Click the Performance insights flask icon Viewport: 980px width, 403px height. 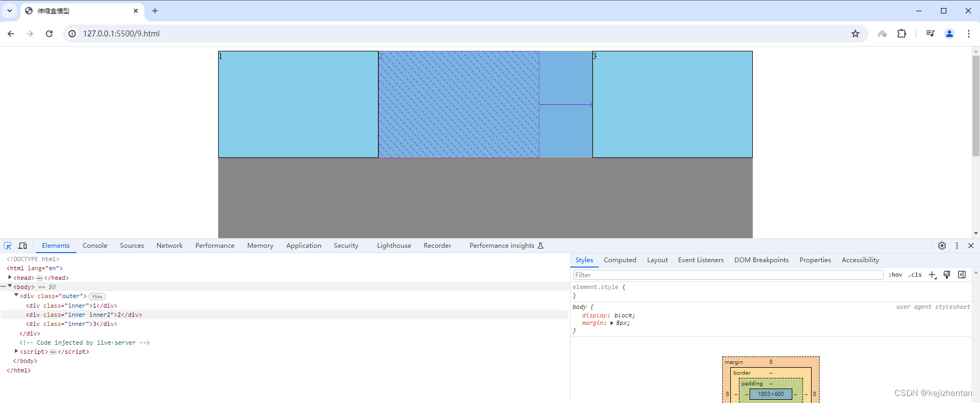coord(541,246)
